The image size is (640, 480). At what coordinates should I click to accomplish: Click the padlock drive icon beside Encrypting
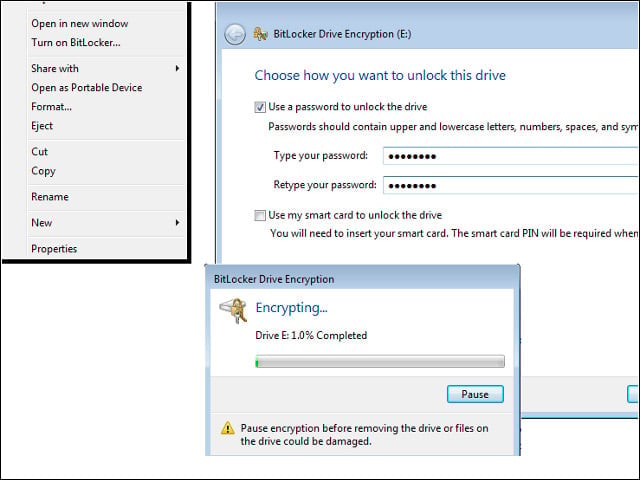point(233,311)
